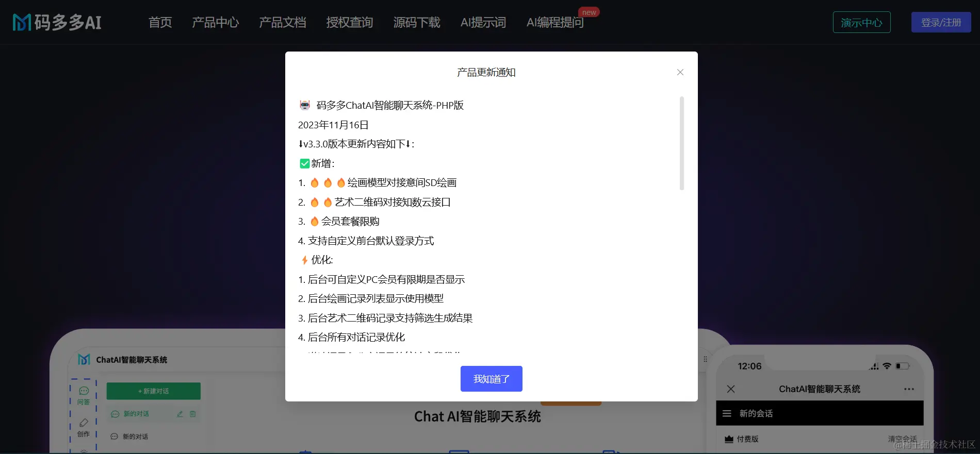
Task: Click the 创作 pen icon in sidebar preview
Action: 84,423
